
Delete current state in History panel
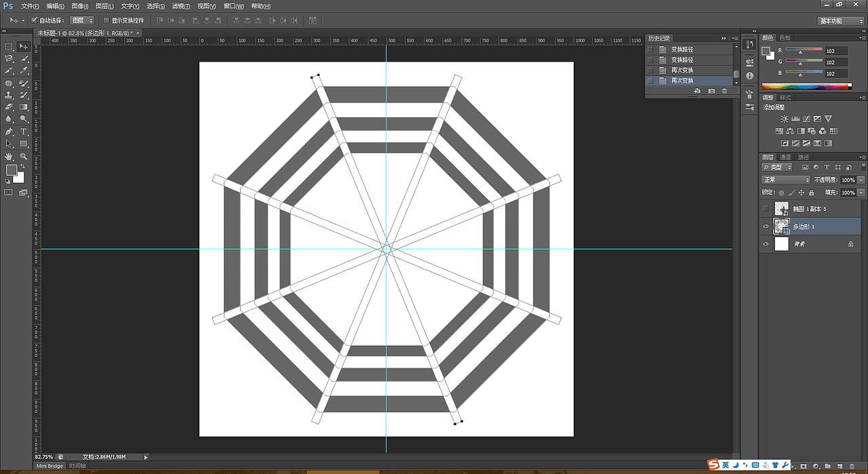[x=724, y=91]
